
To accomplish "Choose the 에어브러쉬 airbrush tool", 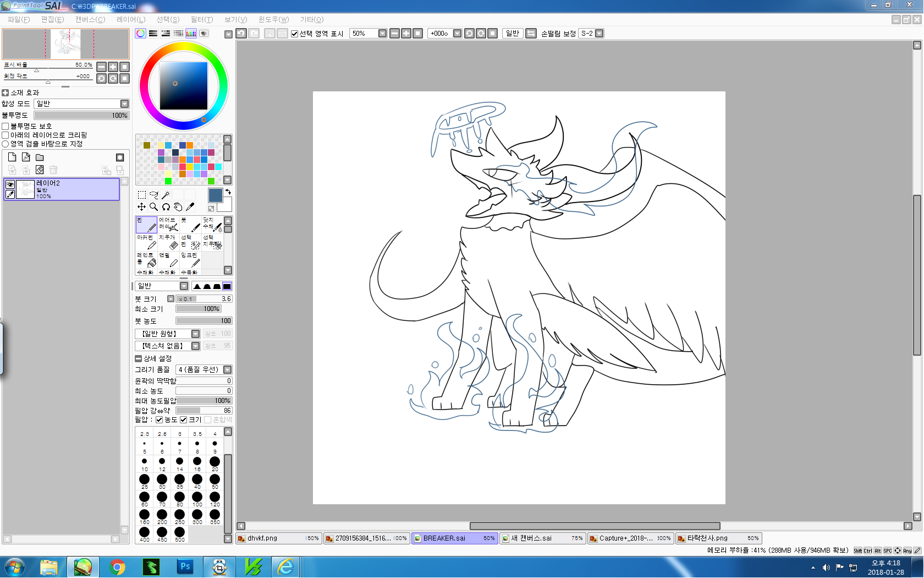I will 168,225.
